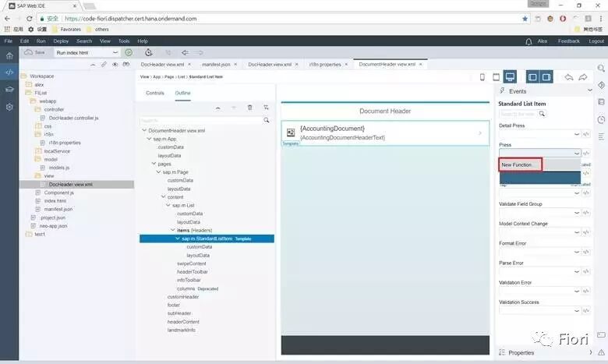Open the Learning Center graduation cap icon
Viewport: 608px width, 364px height.
[9, 90]
